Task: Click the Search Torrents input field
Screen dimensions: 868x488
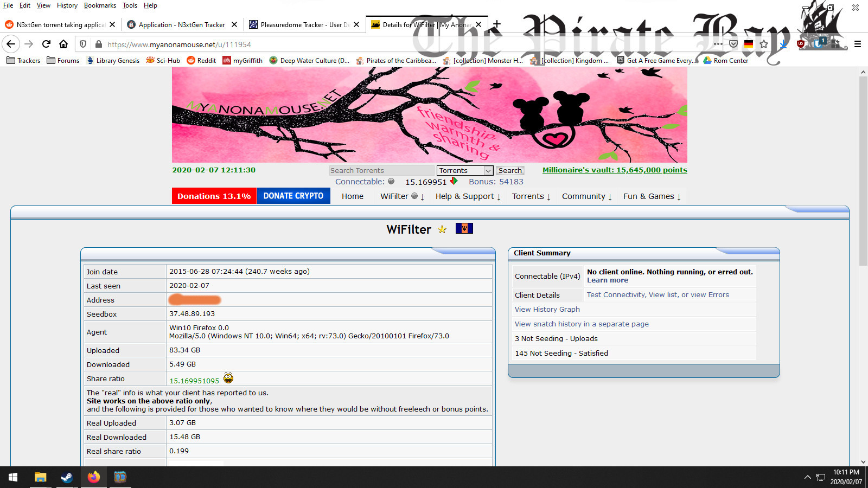Action: tap(382, 170)
